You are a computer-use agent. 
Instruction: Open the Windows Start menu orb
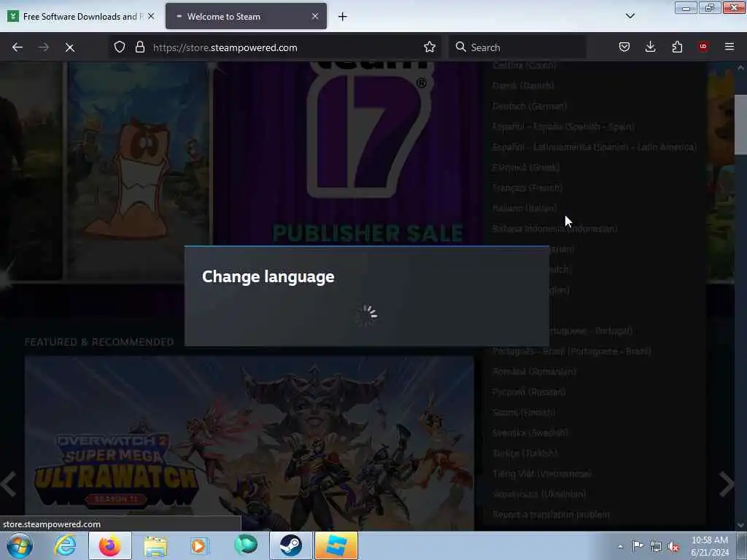pyautogui.click(x=19, y=545)
